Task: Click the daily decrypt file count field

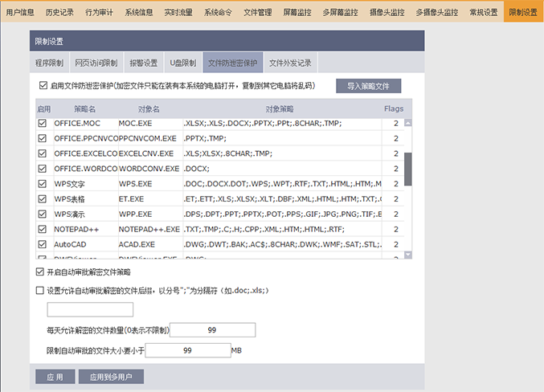Action: click(x=212, y=330)
